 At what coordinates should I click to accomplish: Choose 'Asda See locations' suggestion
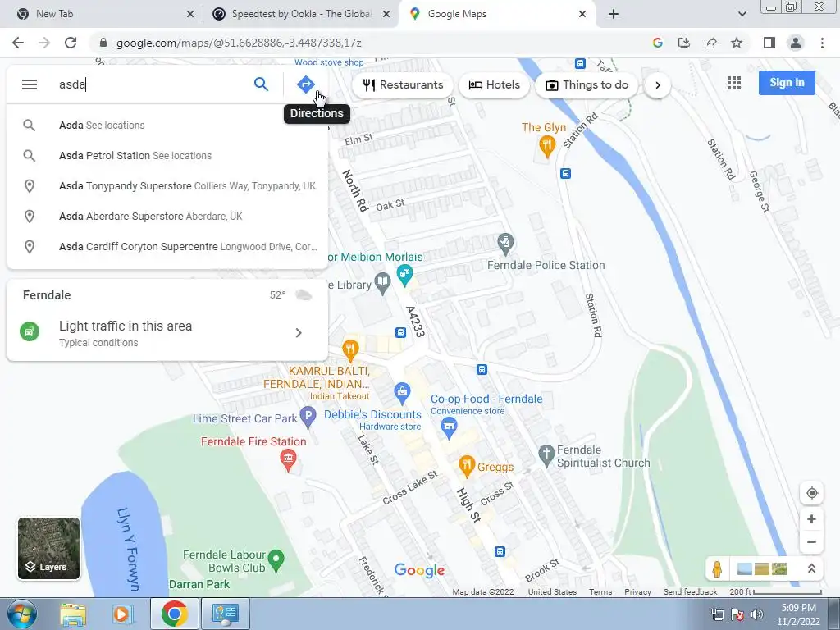pyautogui.click(x=167, y=126)
